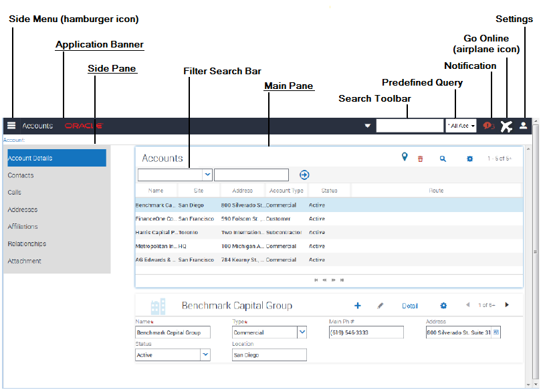Screen dimensions: 543x392
Task: Open the Status Active dropdown
Action: [205, 355]
